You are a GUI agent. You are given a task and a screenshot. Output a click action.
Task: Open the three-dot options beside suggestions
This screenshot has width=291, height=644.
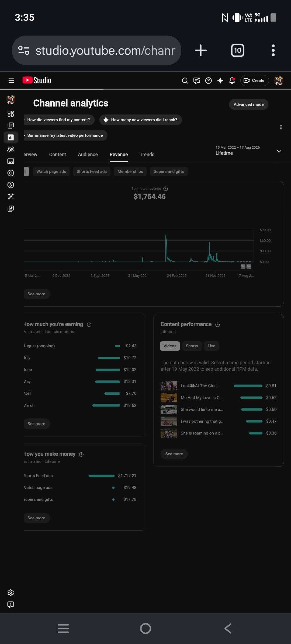coord(281,127)
